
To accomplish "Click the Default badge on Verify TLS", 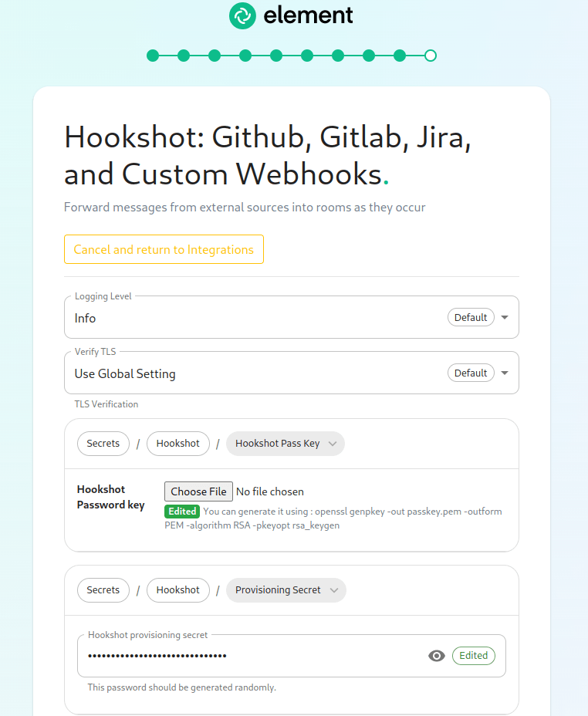I will (x=471, y=373).
